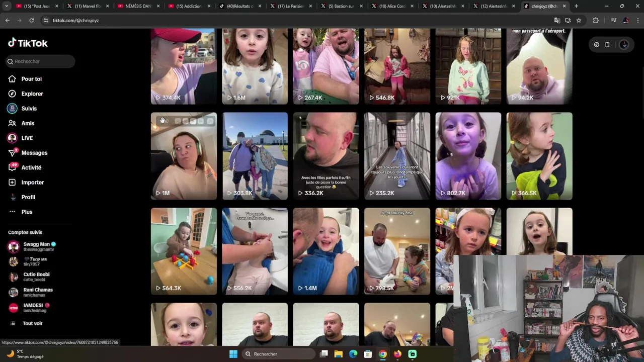Switch to the (12) AlertesInfo tab
The width and height of the screenshot is (644, 362).
coord(494,6)
